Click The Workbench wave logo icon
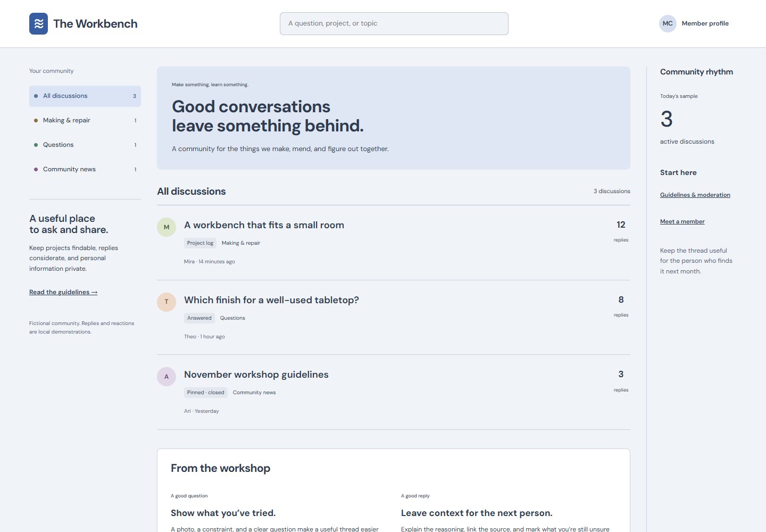Image resolution: width=766 pixels, height=532 pixels. pyautogui.click(x=38, y=23)
